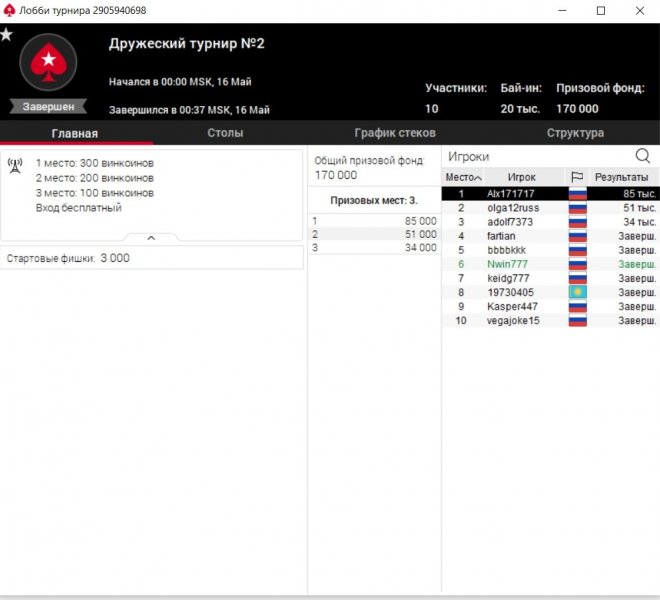Select first prize row with 85 000
The height and width of the screenshot is (600, 660).
click(x=374, y=220)
